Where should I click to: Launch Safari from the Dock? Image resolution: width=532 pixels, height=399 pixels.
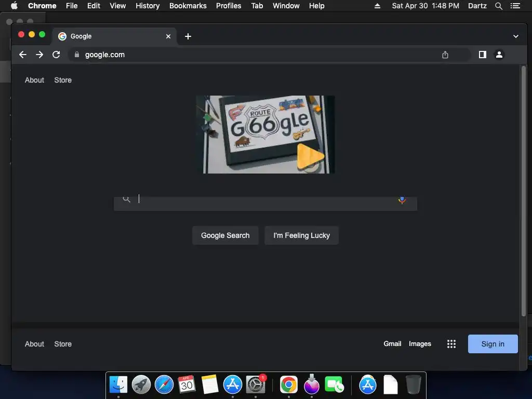[164, 385]
